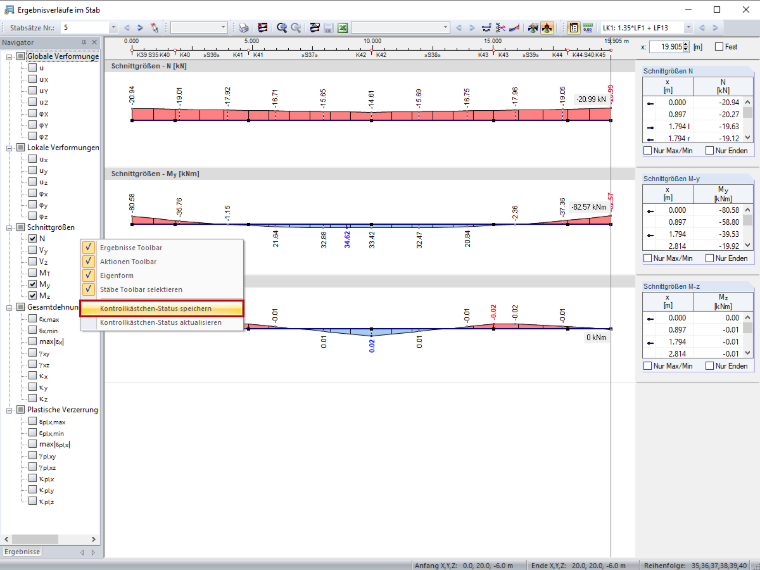
Task: Click the beam-with-supports icon in toolbar
Action: [x=487, y=28]
